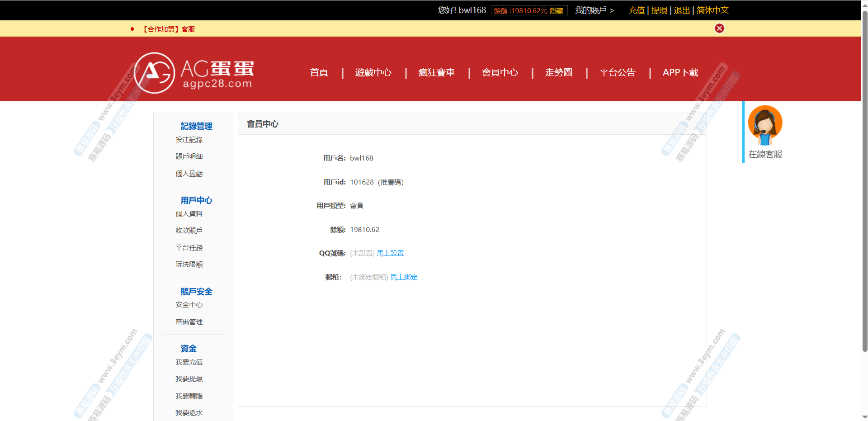Click the 充值 link in top bar
Image resolution: width=868 pixels, height=421 pixels.
(x=637, y=10)
